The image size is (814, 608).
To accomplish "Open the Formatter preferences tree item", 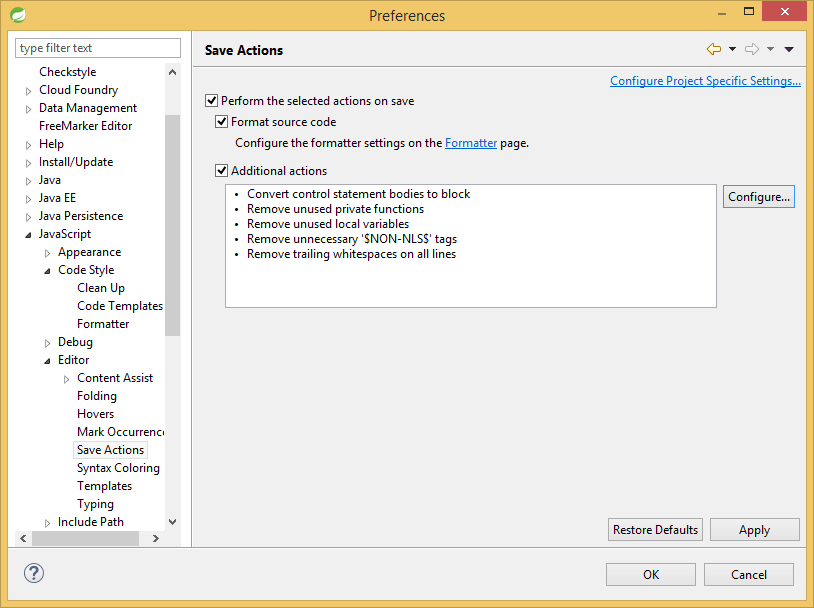I will (x=103, y=324).
